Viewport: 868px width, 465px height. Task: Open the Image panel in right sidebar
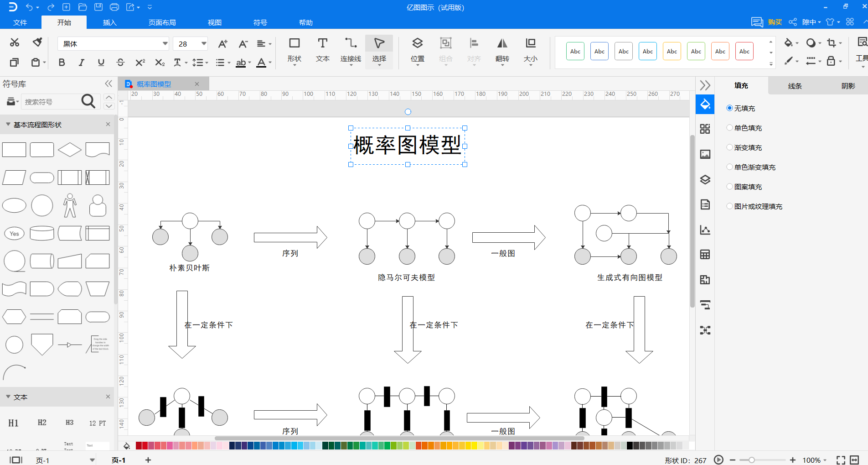705,154
